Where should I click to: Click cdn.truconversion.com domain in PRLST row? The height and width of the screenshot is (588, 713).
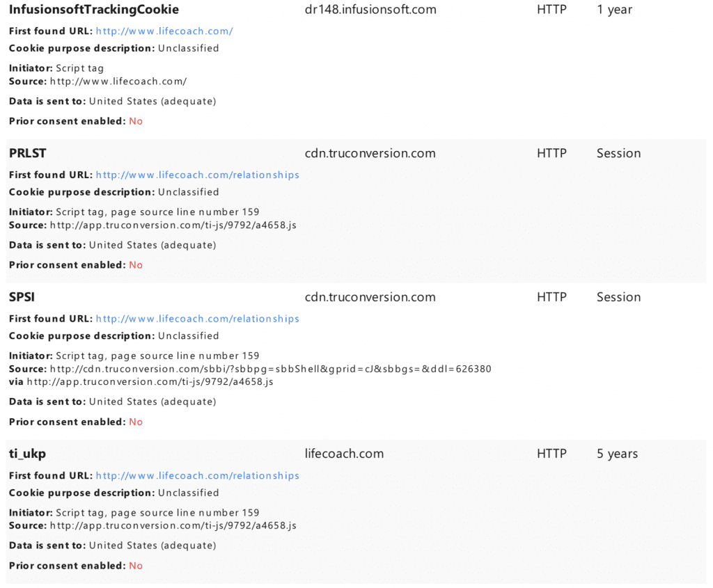point(370,154)
